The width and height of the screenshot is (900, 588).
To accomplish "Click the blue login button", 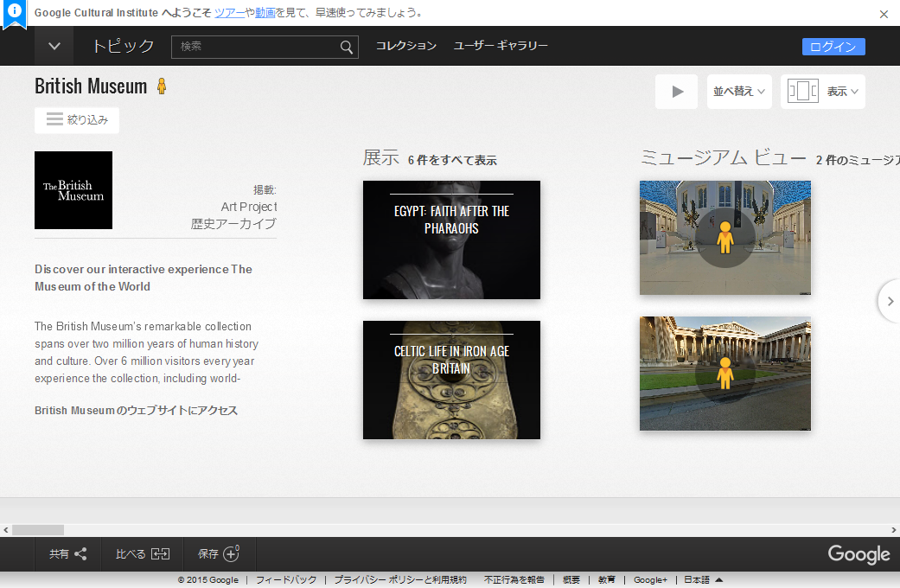I will click(x=833, y=47).
